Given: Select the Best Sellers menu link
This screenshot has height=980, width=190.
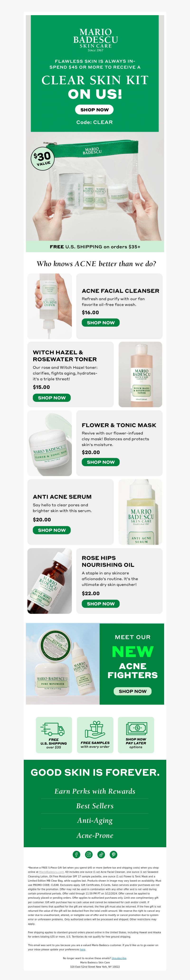Looking at the screenshot, I should coord(95,806).
